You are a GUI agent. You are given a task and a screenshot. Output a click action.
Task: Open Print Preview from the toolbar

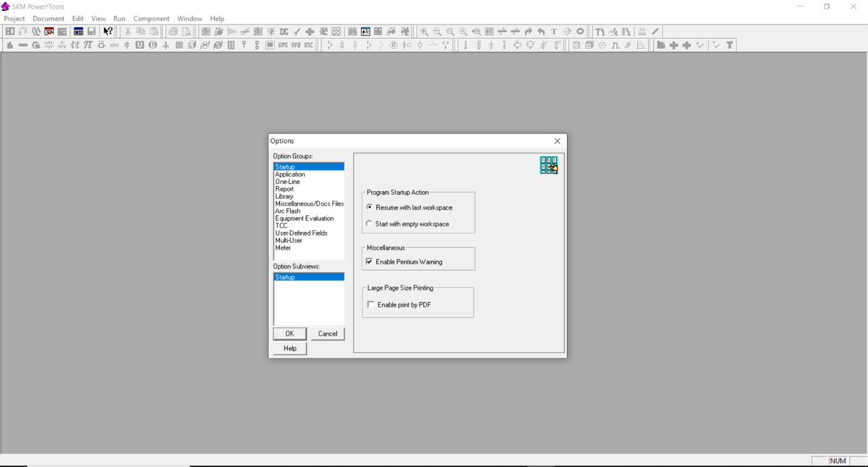(187, 31)
